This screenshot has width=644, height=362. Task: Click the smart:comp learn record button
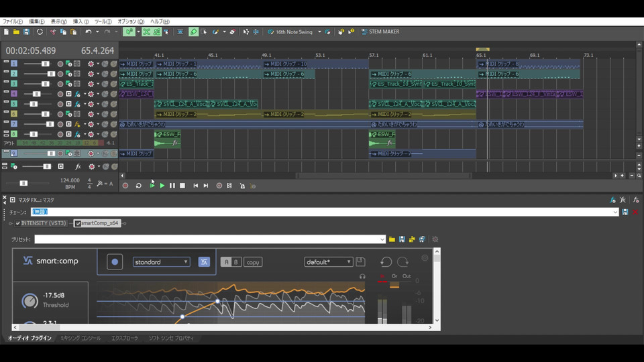pos(115,262)
